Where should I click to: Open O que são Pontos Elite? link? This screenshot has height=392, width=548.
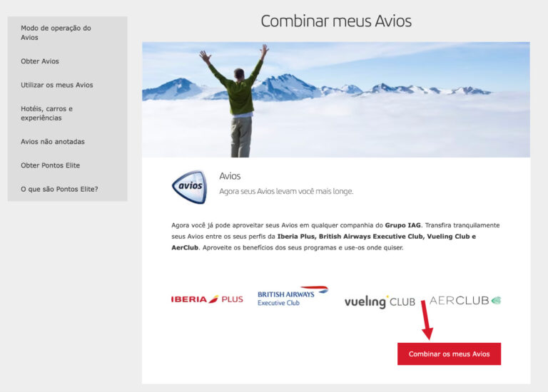click(59, 189)
